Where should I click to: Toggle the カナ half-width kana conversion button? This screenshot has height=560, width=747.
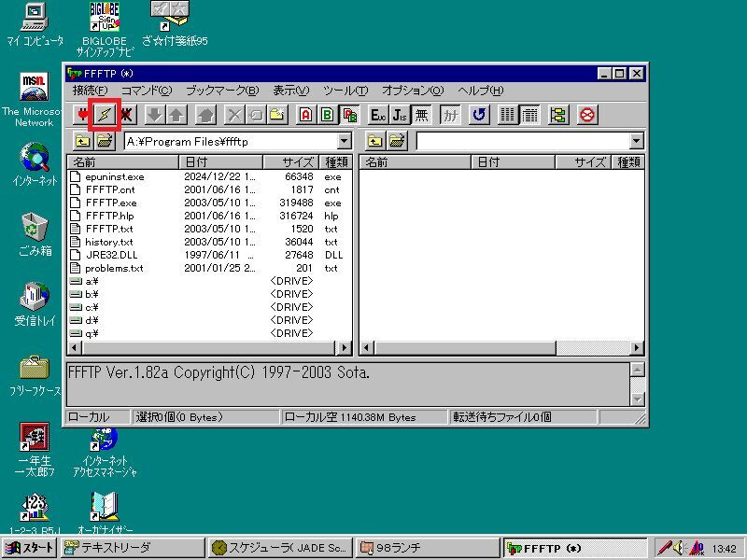tap(450, 115)
